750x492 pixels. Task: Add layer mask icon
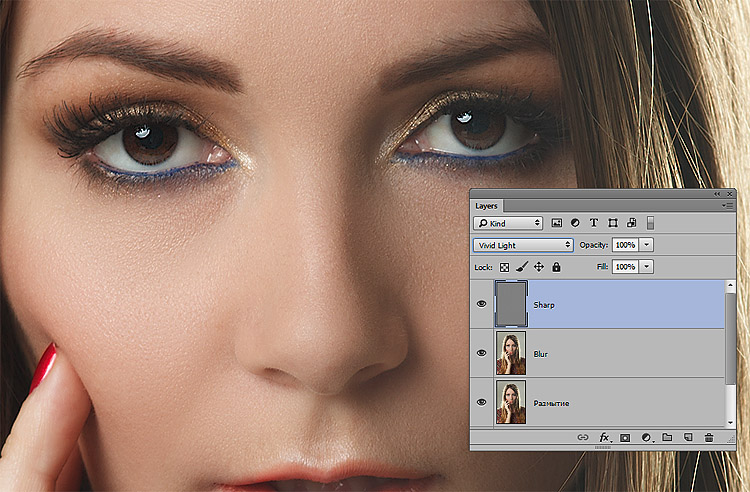pyautogui.click(x=625, y=437)
